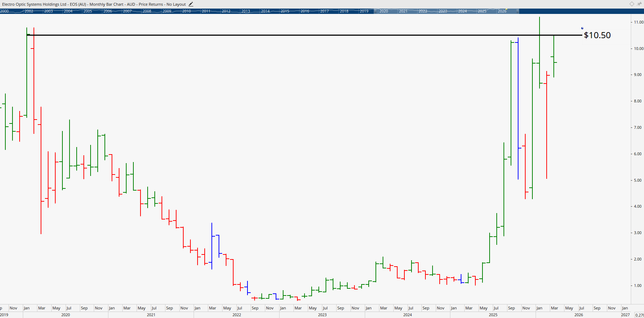Jump to 2008 in the navigator strip

tap(147, 11)
